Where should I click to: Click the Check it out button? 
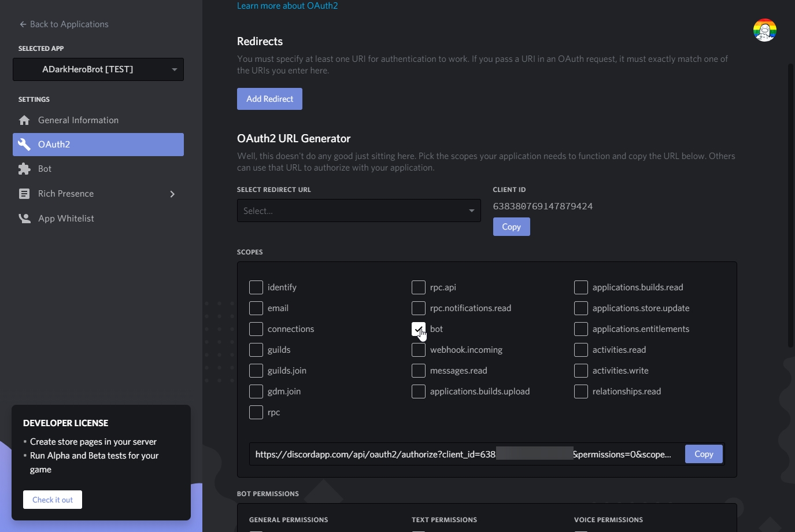click(x=53, y=500)
